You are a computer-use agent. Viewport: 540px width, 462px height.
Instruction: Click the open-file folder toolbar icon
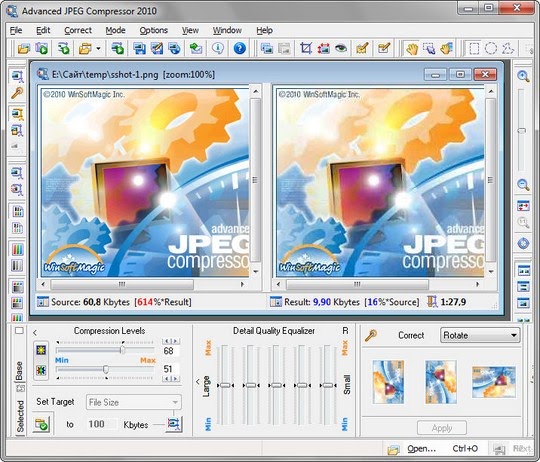click(23, 49)
